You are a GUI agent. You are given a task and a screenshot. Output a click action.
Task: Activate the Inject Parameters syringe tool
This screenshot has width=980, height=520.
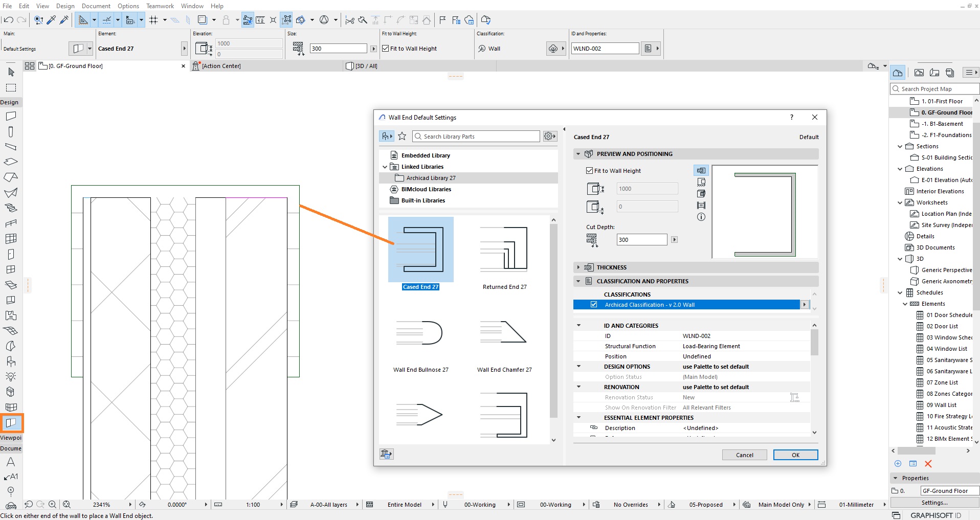pos(64,20)
